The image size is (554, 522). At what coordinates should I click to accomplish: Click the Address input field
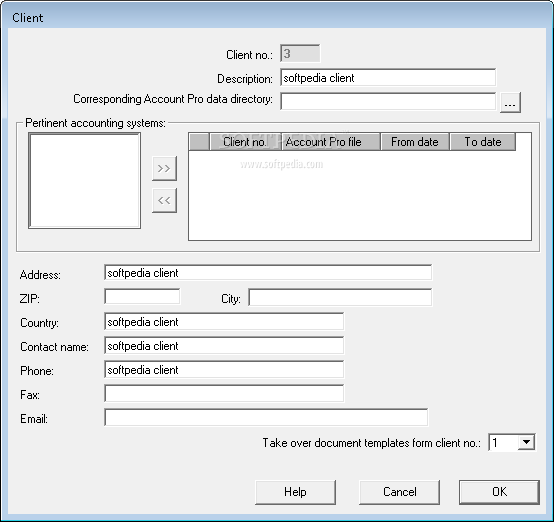coord(268,272)
